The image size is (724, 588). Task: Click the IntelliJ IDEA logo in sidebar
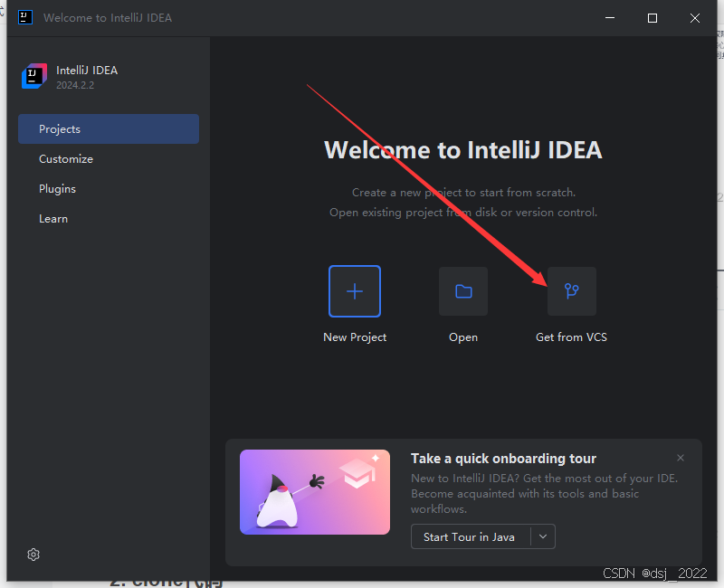[34, 76]
